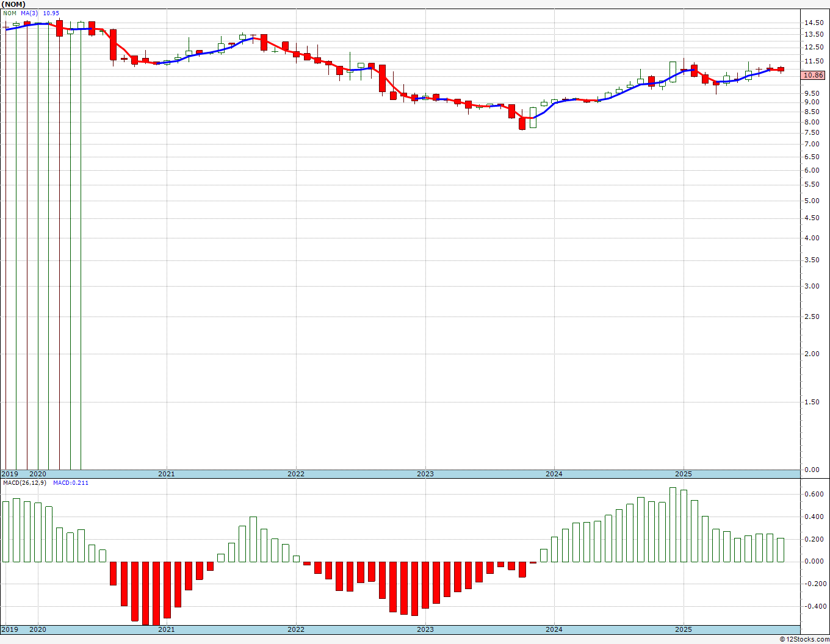Viewport: 830px width, 644px height.
Task: Click the 5.00 price axis label
Action: point(813,200)
